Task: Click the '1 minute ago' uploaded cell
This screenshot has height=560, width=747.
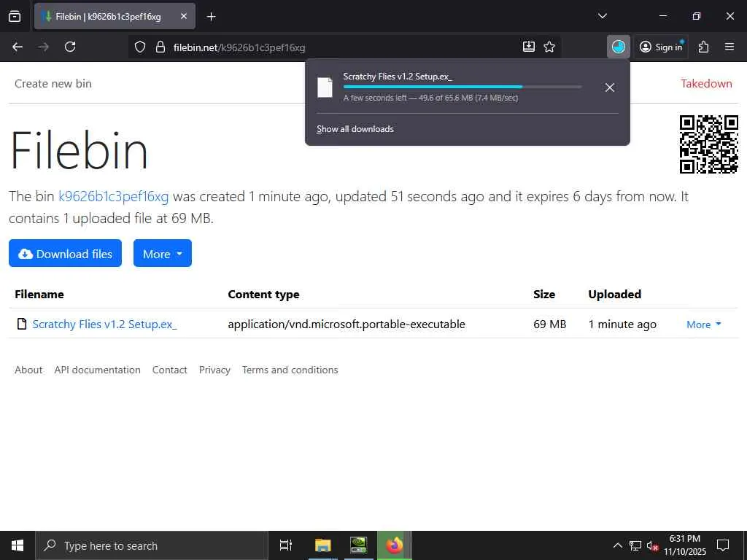Action: point(622,324)
